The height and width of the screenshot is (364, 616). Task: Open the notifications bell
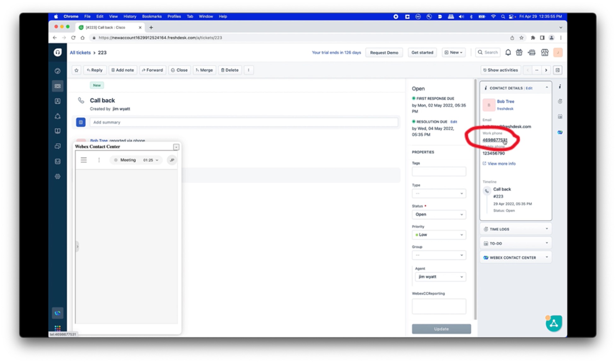point(508,53)
